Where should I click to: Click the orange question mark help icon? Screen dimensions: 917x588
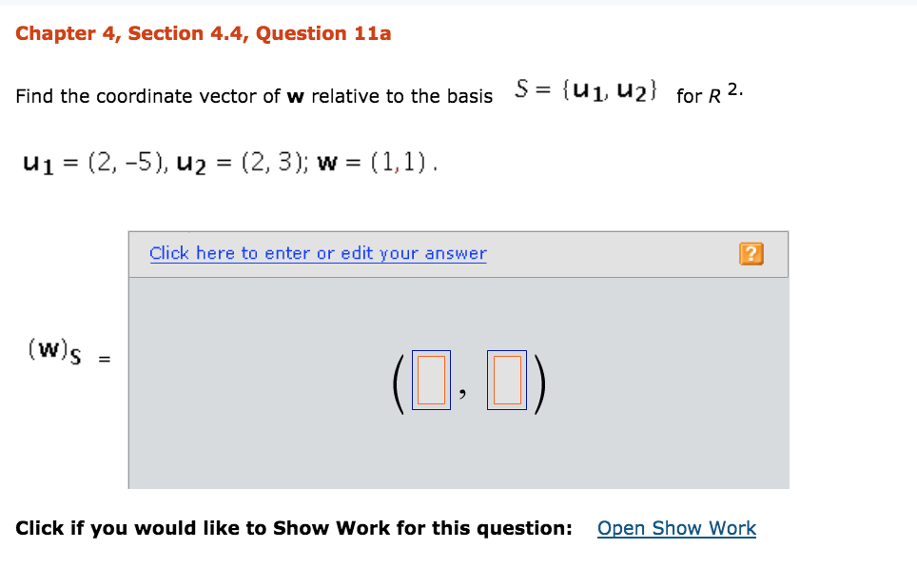pyautogui.click(x=751, y=254)
